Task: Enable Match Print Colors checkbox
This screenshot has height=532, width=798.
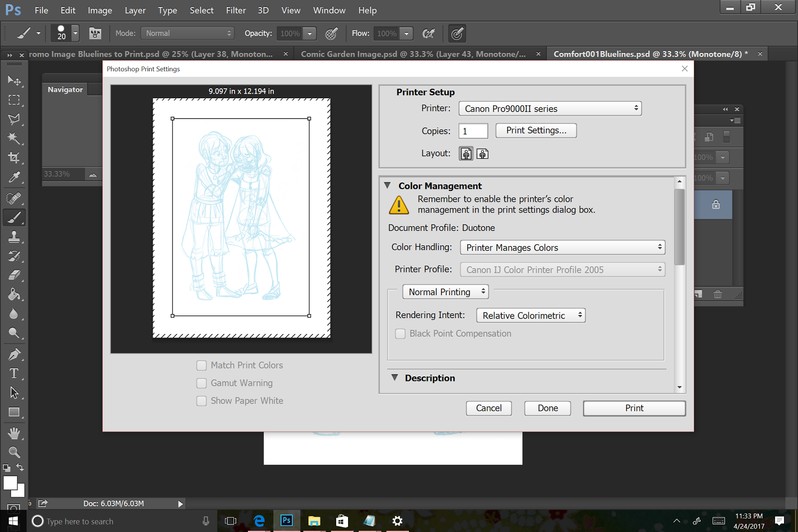Action: pyautogui.click(x=201, y=365)
